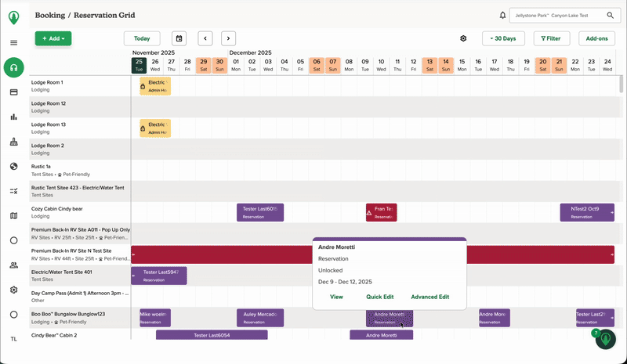627x364 pixels.
Task: Click View in Andre Moretti popup
Action: coord(336,297)
